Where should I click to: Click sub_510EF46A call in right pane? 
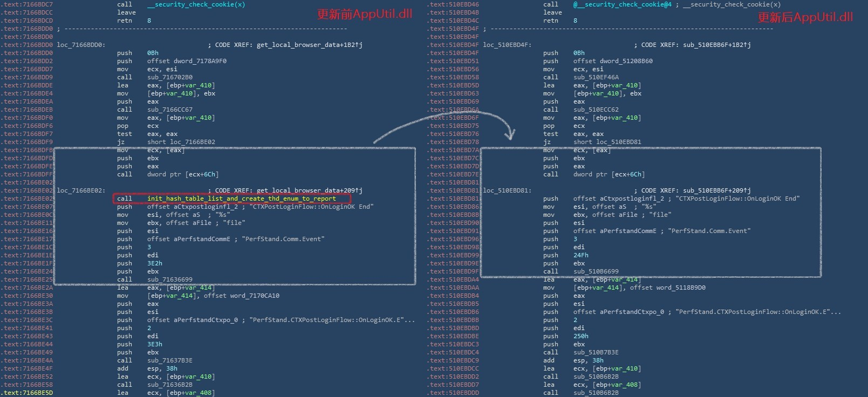coord(596,77)
